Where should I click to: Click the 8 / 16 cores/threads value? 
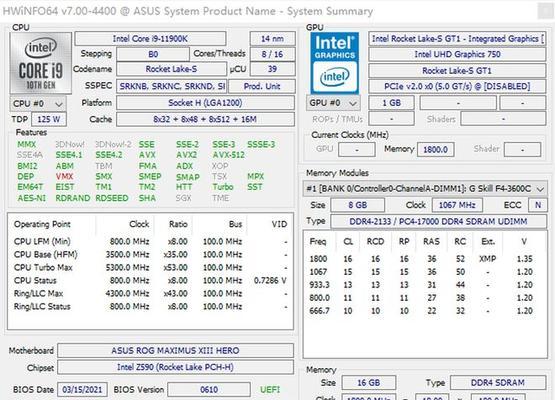[x=272, y=54]
